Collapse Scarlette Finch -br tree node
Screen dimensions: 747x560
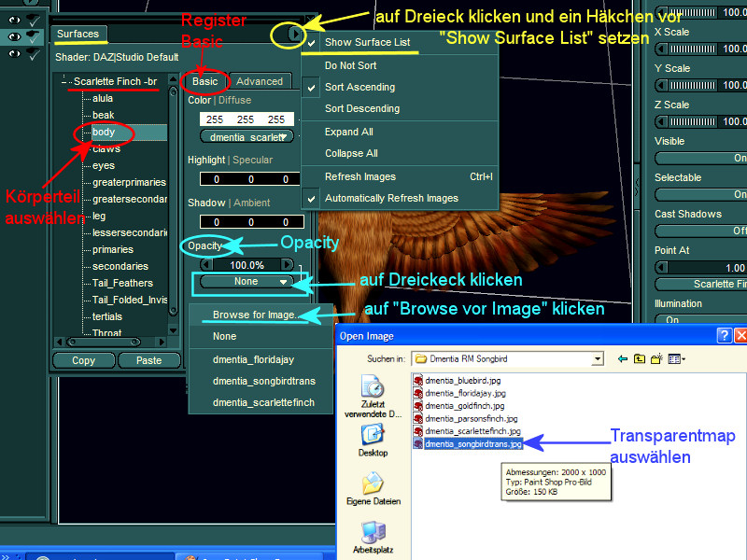(x=63, y=82)
